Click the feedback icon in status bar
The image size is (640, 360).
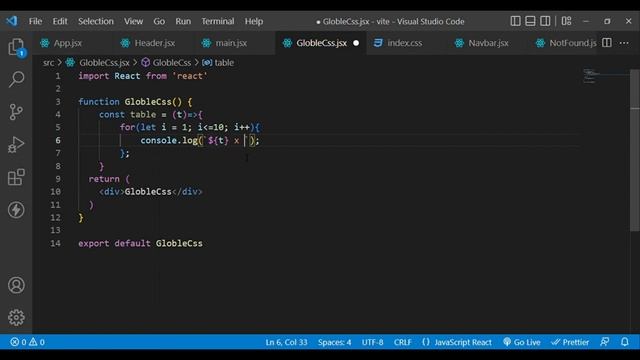pyautogui.click(x=604, y=342)
